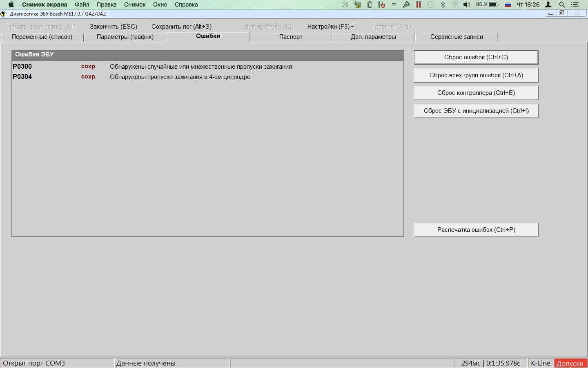
Task: Open the Настройки (F3) dropdown
Action: [330, 27]
